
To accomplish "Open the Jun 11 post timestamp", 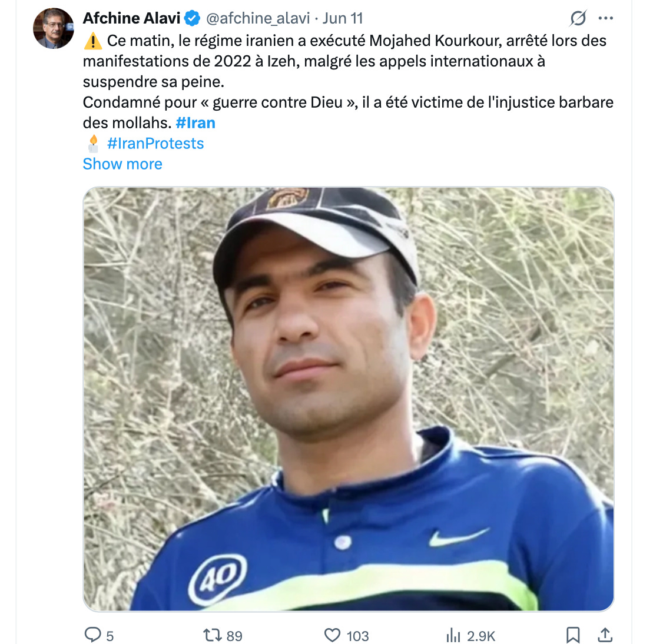I will [343, 18].
